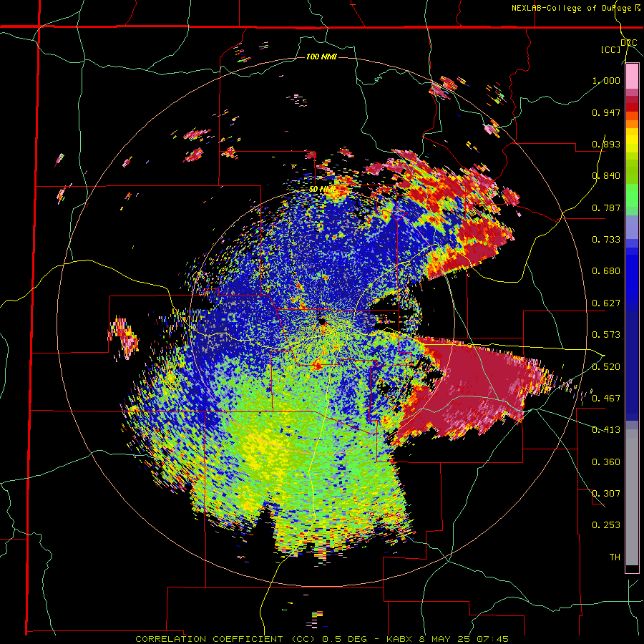
Task: Click the 0.467 scale value
Action: click(x=606, y=398)
